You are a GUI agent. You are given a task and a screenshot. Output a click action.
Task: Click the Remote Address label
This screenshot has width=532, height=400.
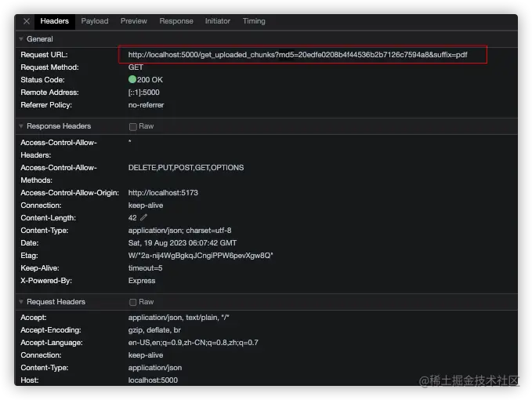[49, 93]
